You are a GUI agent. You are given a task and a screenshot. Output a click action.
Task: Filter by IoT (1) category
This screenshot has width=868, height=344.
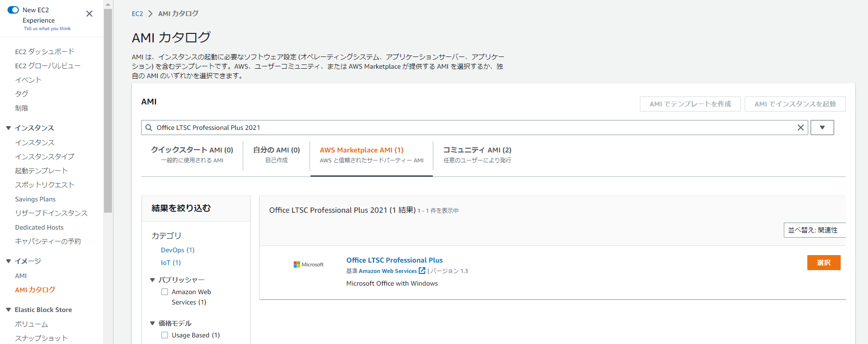pos(171,263)
